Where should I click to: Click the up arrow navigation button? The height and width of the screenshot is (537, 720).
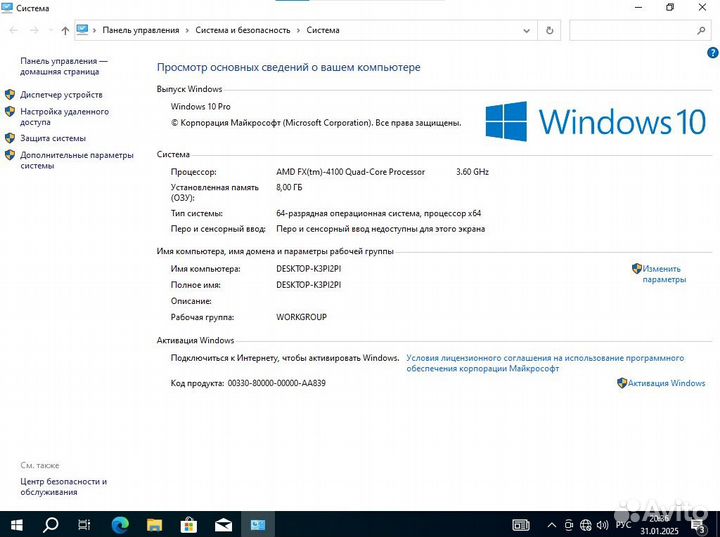click(65, 30)
